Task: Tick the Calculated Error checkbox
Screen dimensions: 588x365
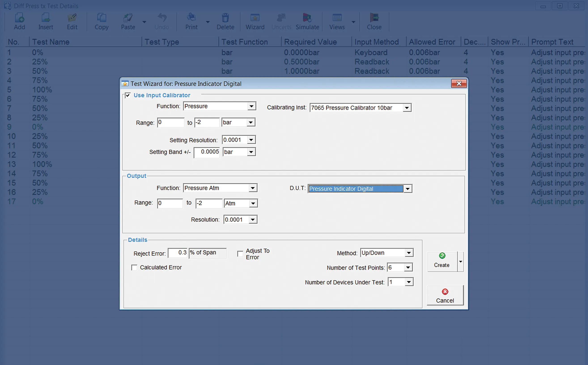Action: (x=134, y=267)
